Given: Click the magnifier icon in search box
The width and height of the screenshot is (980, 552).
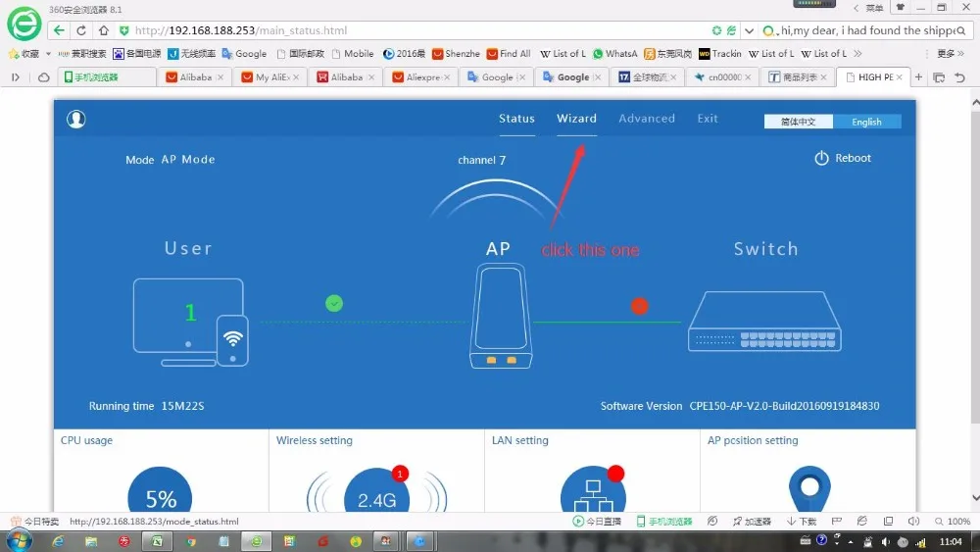Looking at the screenshot, I should point(960,30).
